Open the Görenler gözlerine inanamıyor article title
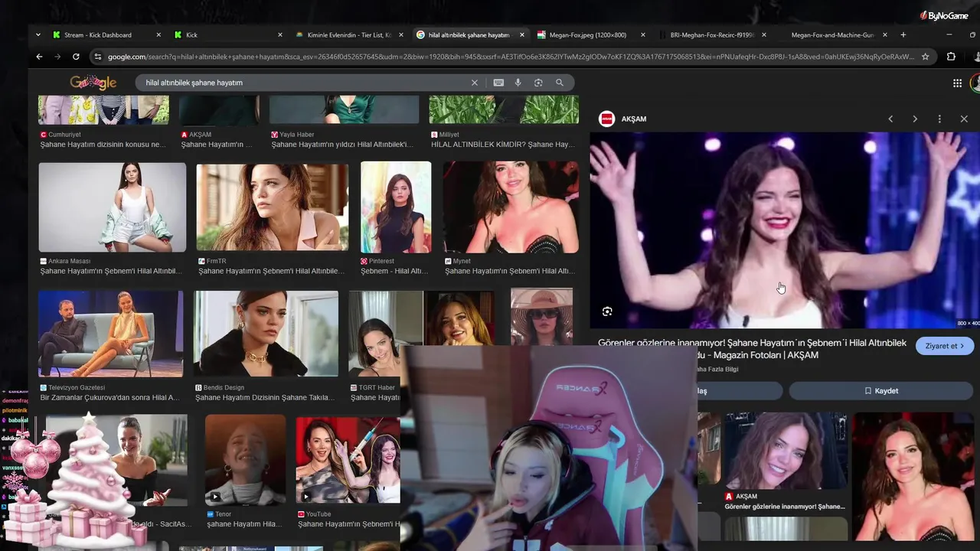This screenshot has width=980, height=551. tap(752, 349)
